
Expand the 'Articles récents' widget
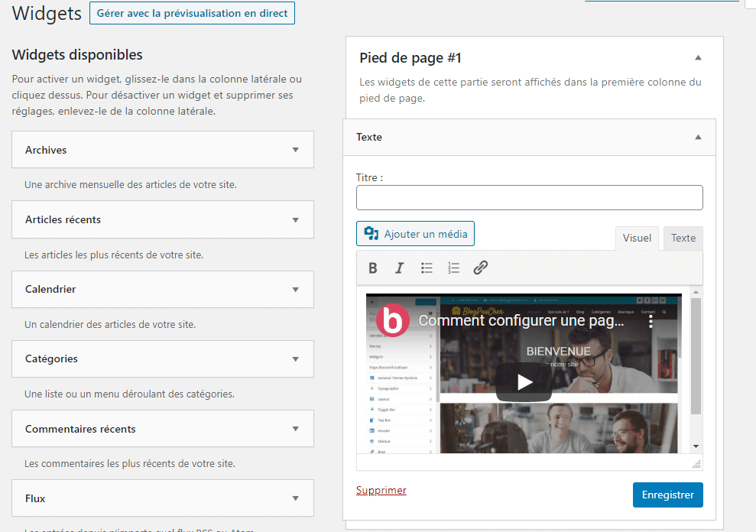pos(296,219)
